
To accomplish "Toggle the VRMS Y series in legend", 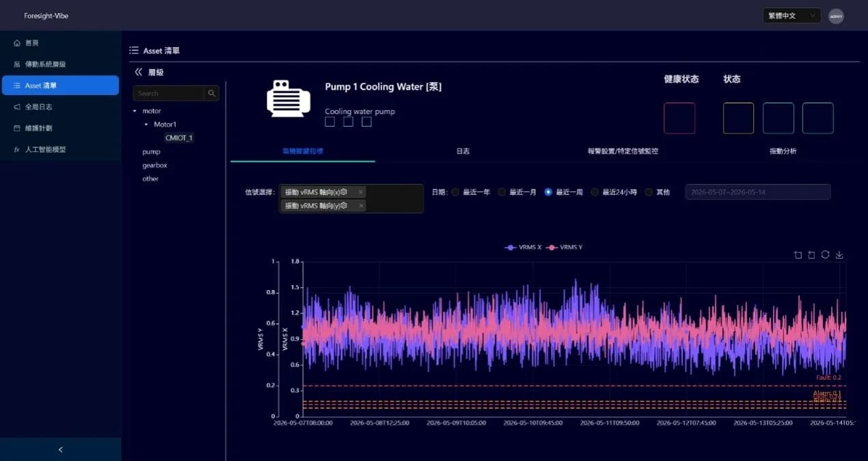I will [565, 247].
